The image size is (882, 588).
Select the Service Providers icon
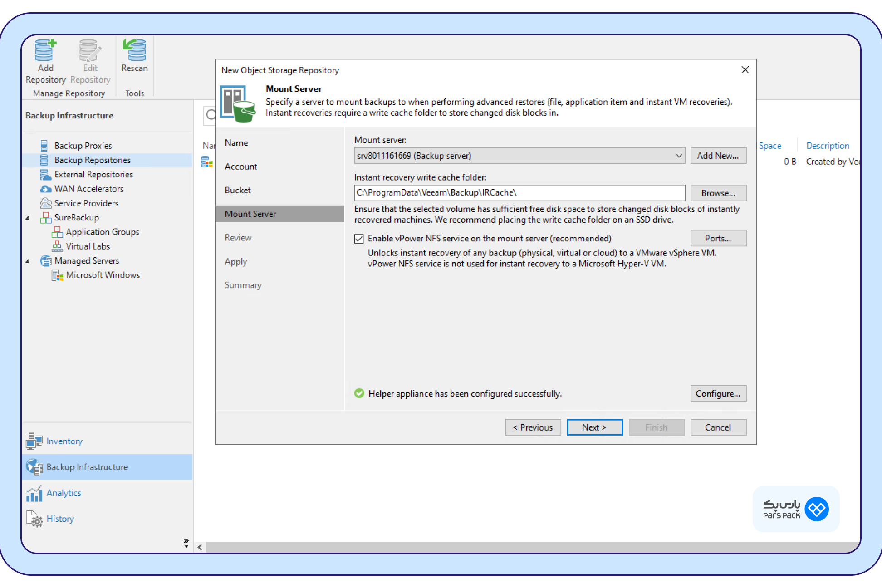tap(45, 203)
